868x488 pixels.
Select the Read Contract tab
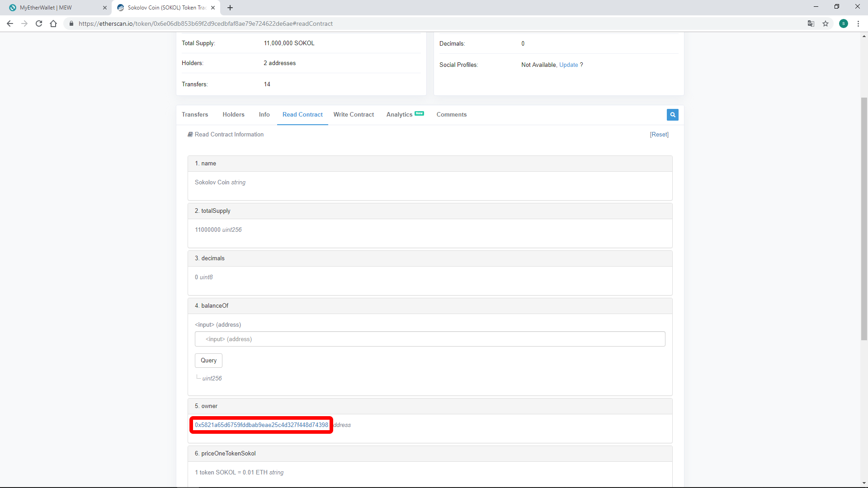(x=302, y=115)
